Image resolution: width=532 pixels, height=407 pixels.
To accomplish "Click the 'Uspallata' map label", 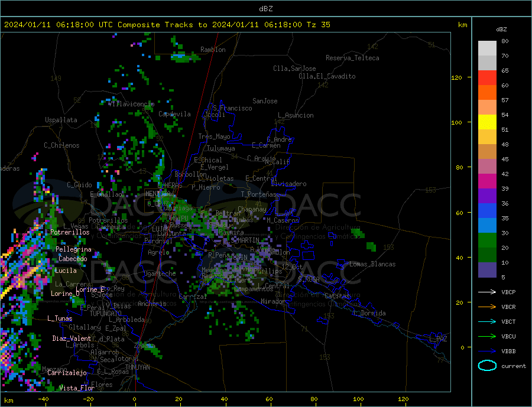I will 61,120.
